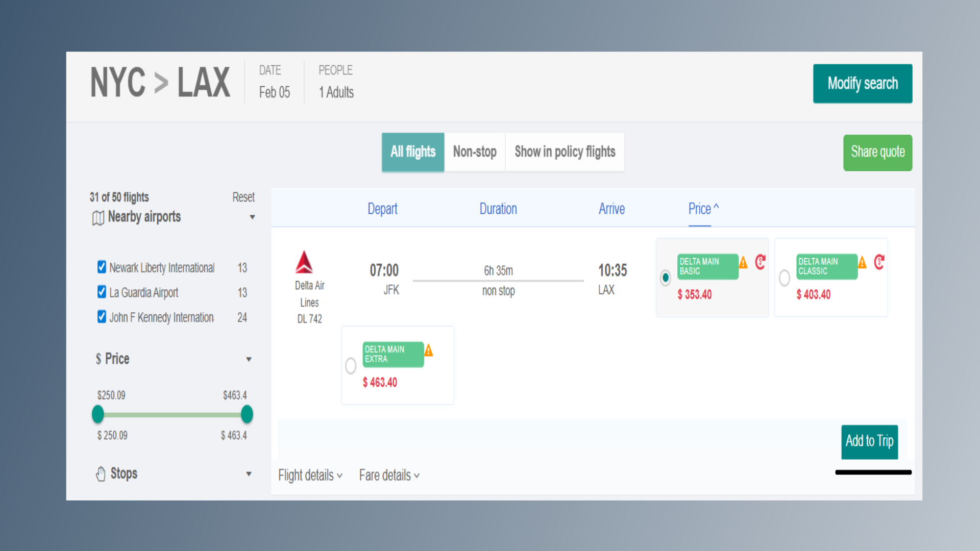Expand Fare details section
This screenshot has height=551, width=980.
pos(389,475)
